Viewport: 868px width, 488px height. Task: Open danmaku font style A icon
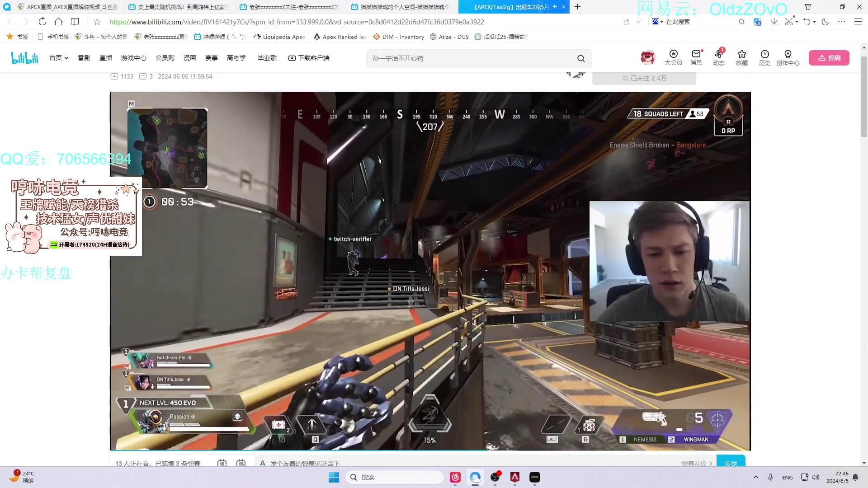tap(263, 463)
